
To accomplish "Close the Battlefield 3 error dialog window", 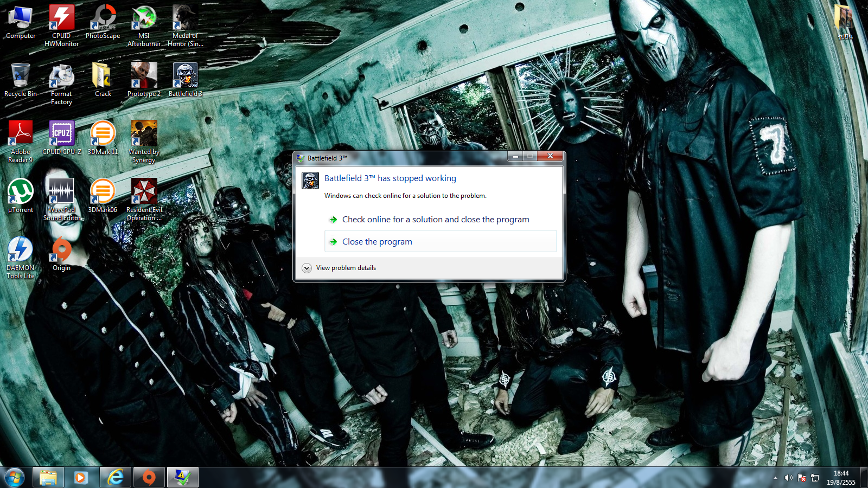I will click(550, 156).
